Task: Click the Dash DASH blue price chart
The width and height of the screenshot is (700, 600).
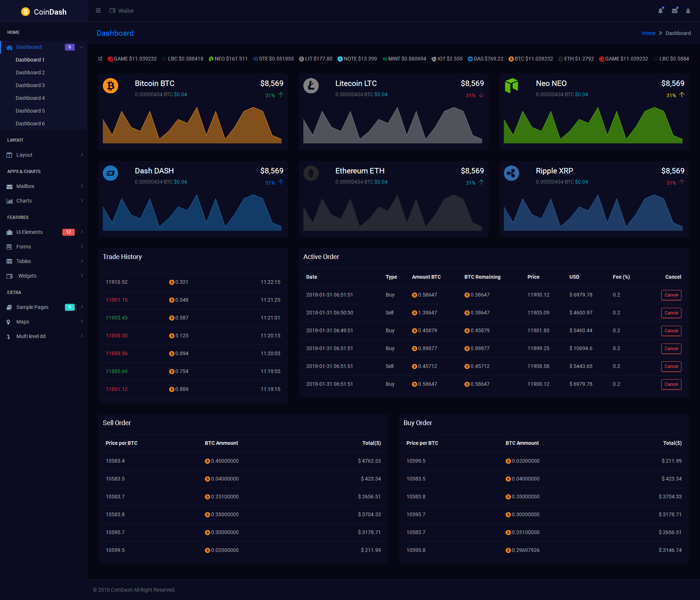Action: pos(192,212)
